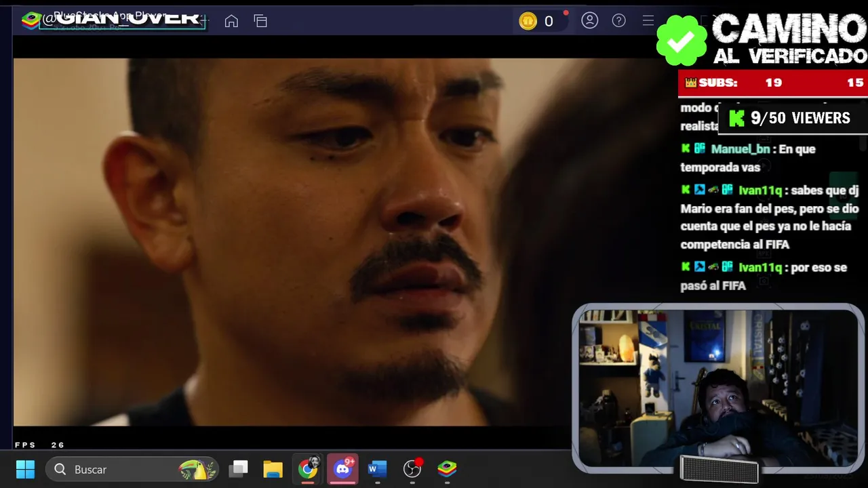The height and width of the screenshot is (488, 868).
Task: Click the cutscene video inside BlueStacks
Action: 292,242
